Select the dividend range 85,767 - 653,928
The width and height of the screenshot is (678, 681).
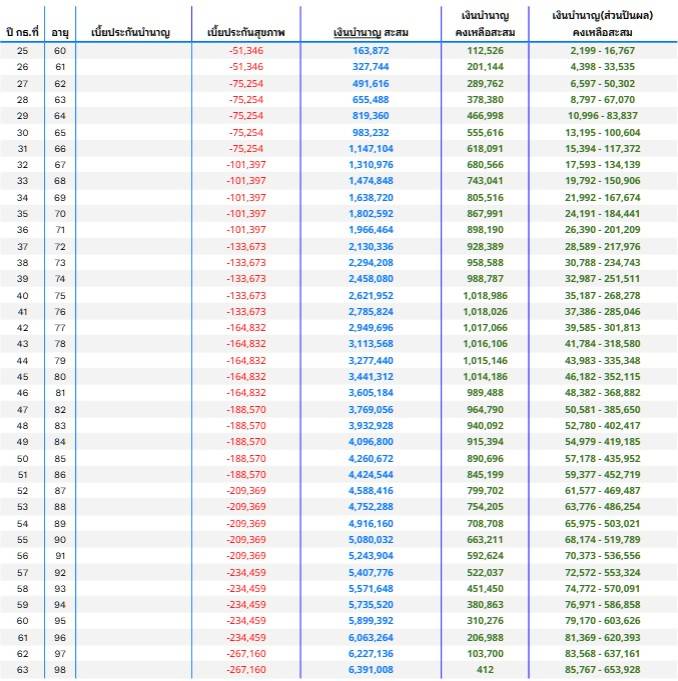click(x=602, y=671)
